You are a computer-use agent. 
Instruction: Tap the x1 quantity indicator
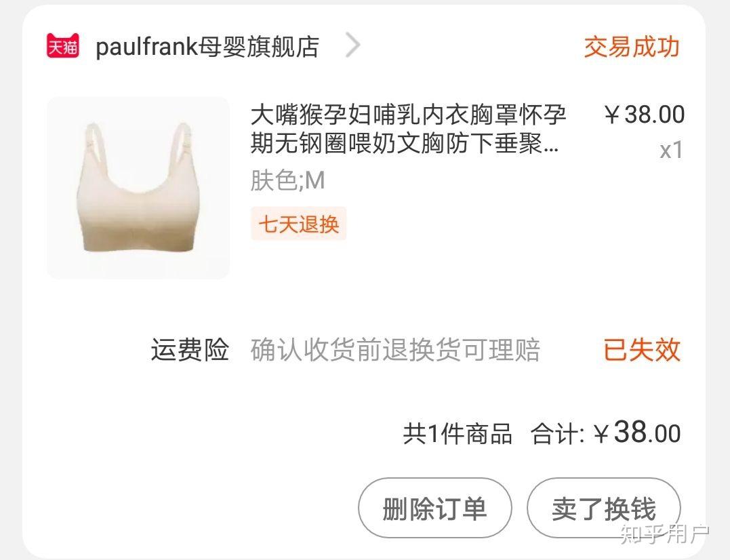(x=671, y=151)
